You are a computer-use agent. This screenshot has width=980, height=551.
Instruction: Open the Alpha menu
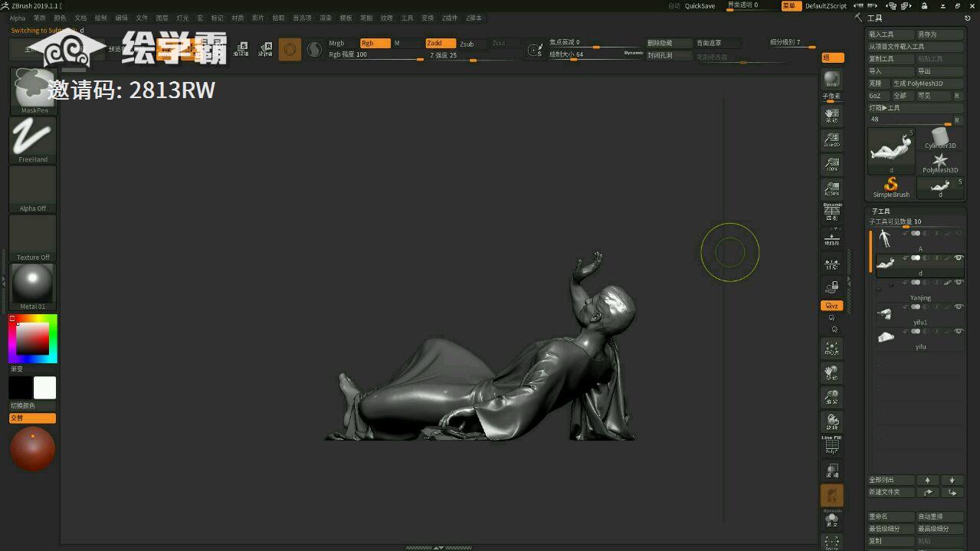pos(17,18)
